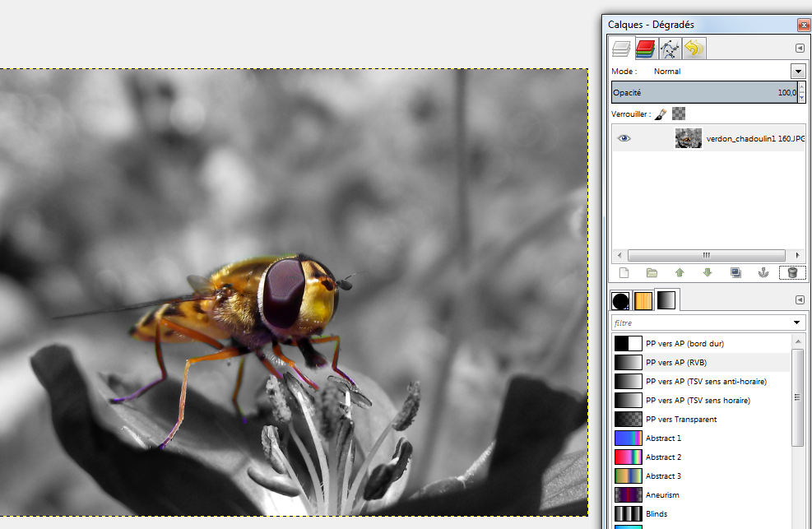Click the right arrow of the layer scrollbar
812x529 pixels.
797,255
